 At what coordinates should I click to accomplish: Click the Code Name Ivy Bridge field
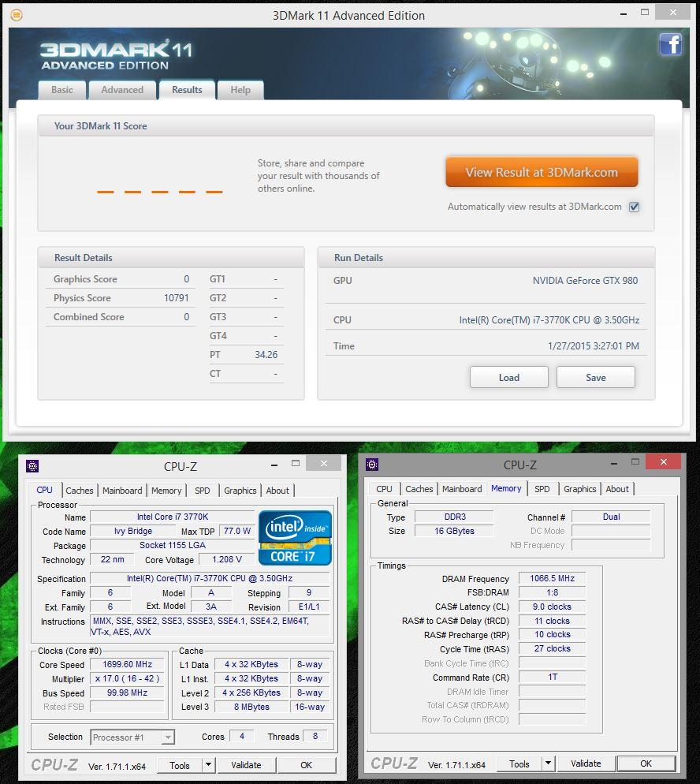coord(133,531)
